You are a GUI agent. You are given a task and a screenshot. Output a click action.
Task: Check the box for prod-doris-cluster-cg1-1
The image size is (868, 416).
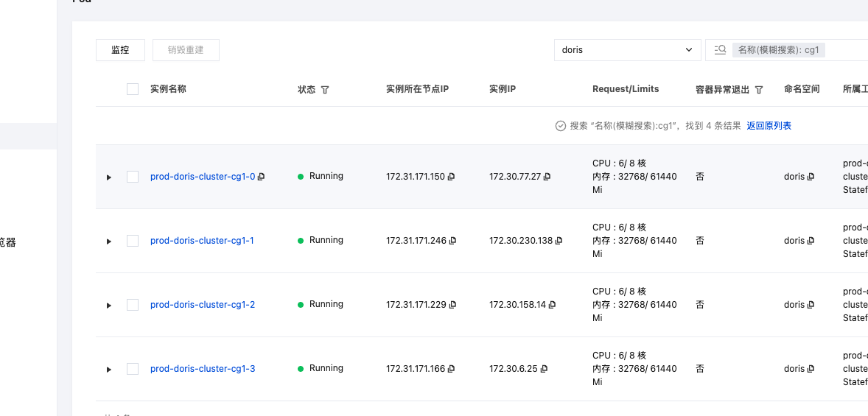click(133, 241)
